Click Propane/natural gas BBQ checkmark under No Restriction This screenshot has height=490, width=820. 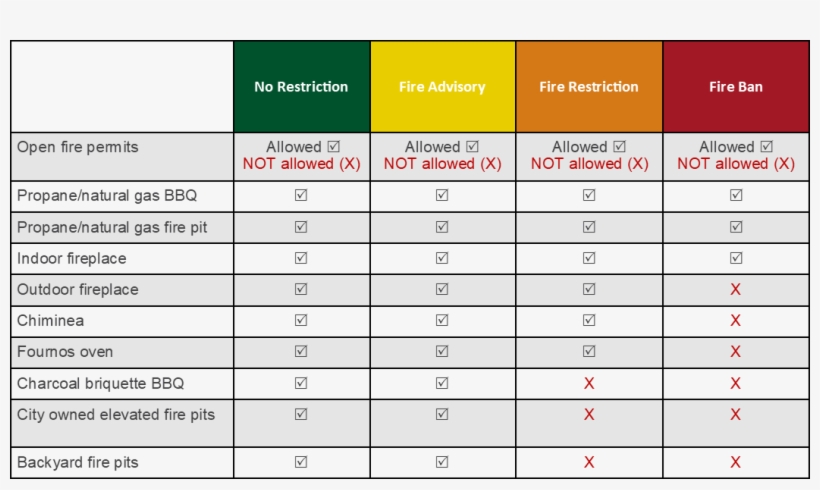(x=301, y=196)
